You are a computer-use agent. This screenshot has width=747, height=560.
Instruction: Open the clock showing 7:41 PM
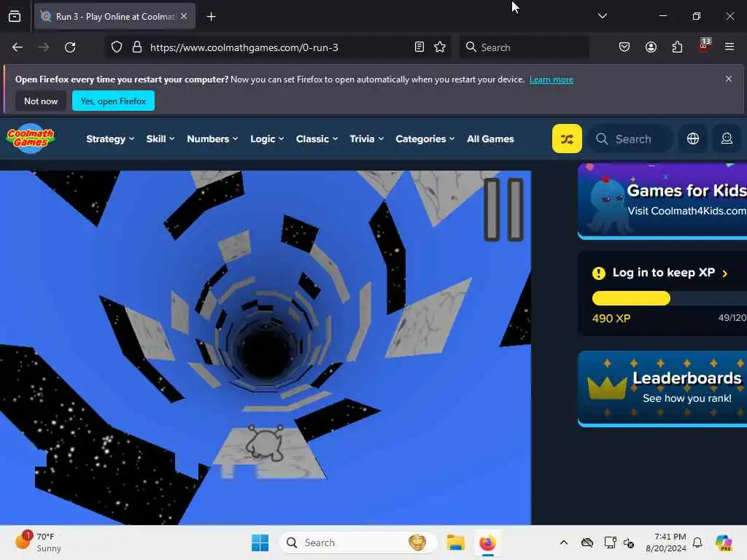point(666,542)
